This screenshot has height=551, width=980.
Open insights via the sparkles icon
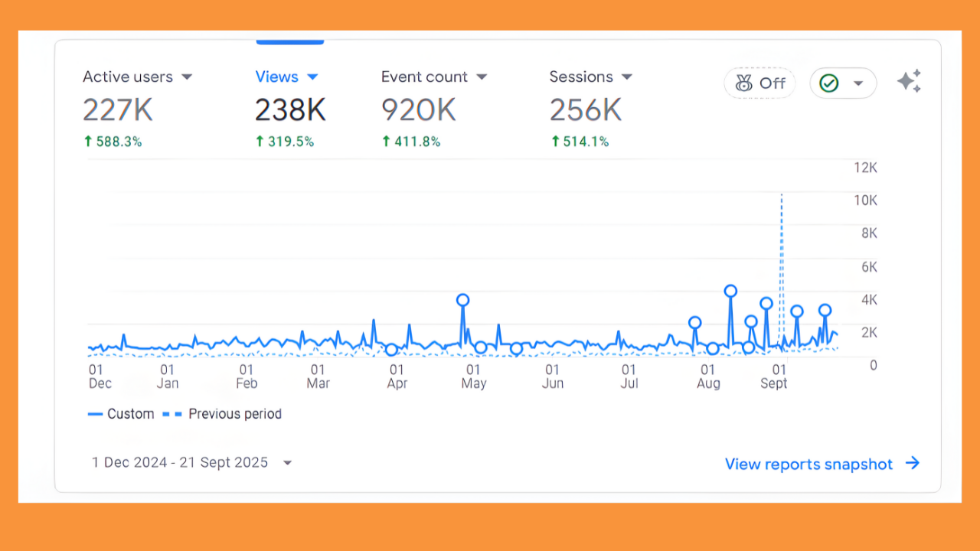[909, 80]
